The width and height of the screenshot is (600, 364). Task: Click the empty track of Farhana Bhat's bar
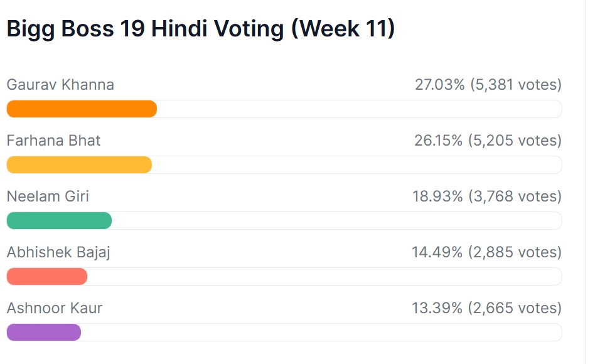coord(356,165)
